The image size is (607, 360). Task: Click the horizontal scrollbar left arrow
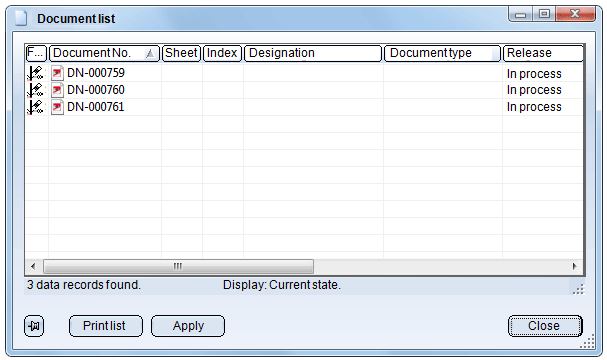(33, 266)
